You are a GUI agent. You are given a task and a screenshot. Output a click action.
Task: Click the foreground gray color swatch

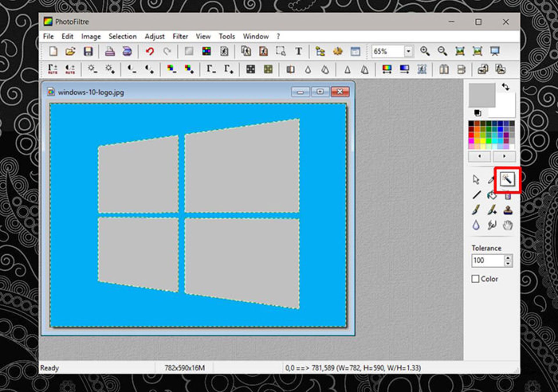click(x=482, y=95)
